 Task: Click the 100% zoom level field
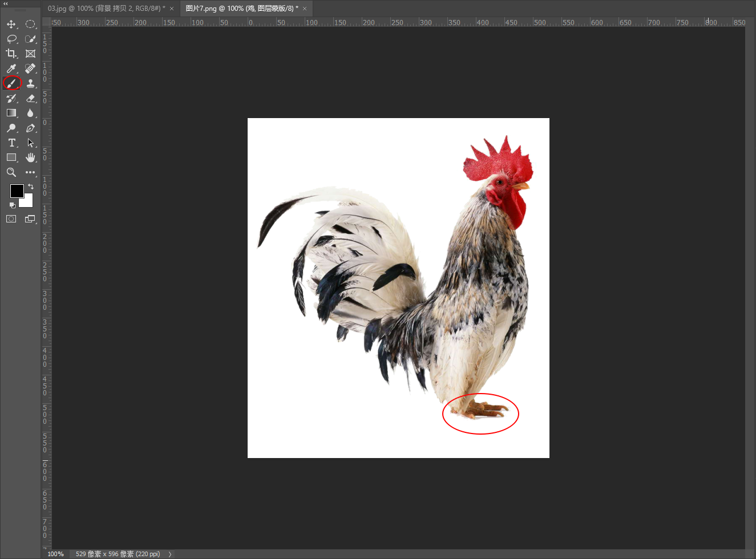pyautogui.click(x=55, y=554)
